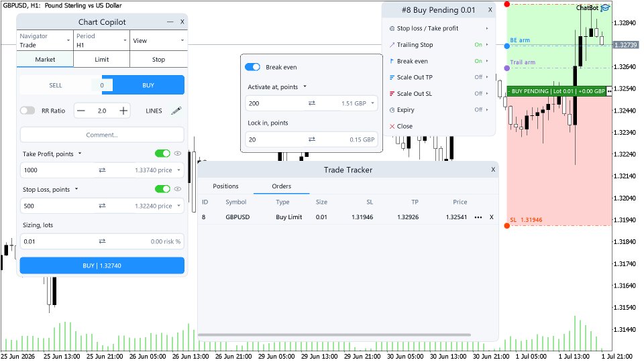Click the Expiry clock icon
Image resolution: width=644 pixels, height=362 pixels.
[392, 110]
